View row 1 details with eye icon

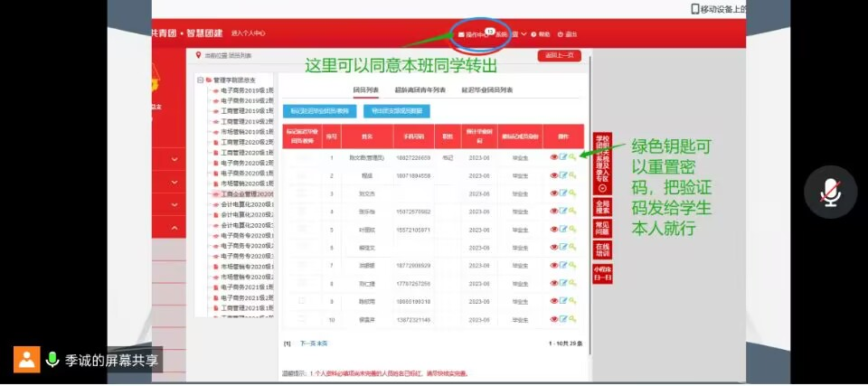coord(554,157)
